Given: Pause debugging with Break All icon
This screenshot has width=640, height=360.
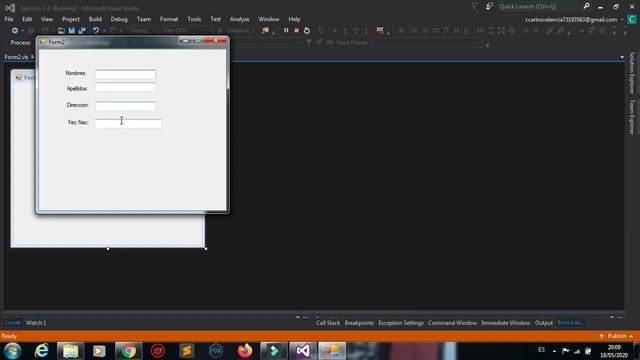Looking at the screenshot, I should coord(286,31).
